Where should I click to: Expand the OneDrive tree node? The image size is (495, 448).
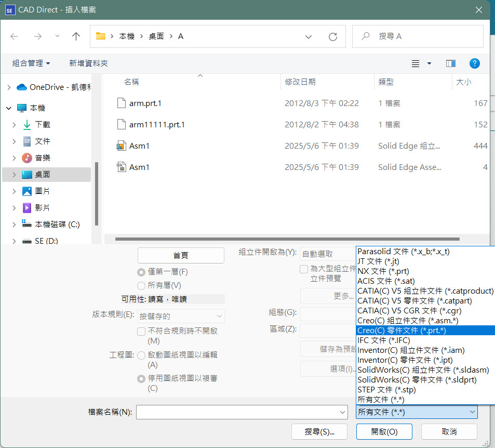click(x=9, y=87)
